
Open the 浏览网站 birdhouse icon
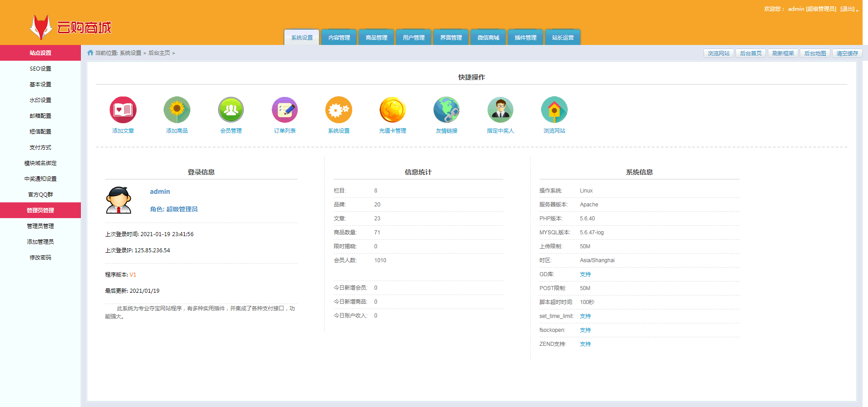click(x=554, y=110)
